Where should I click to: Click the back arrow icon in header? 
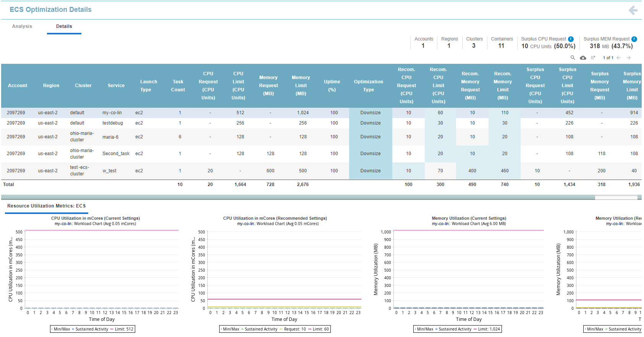pos(633,10)
